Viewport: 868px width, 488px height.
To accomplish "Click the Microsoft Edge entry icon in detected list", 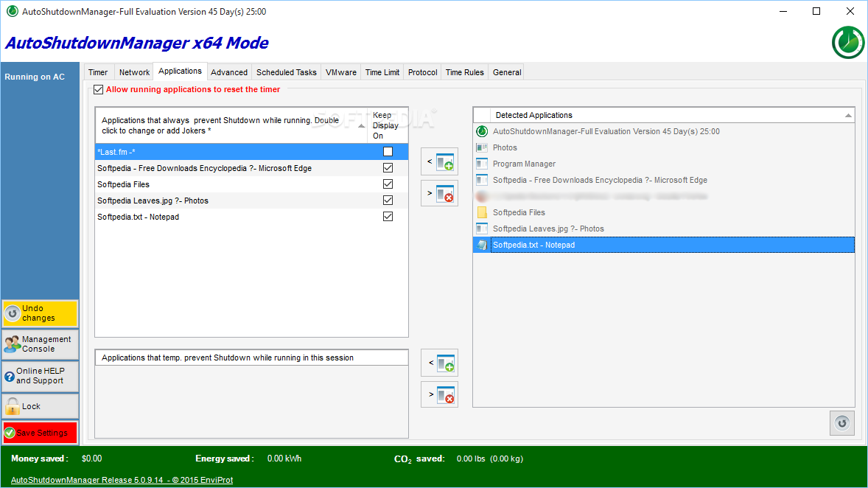I will (x=482, y=180).
